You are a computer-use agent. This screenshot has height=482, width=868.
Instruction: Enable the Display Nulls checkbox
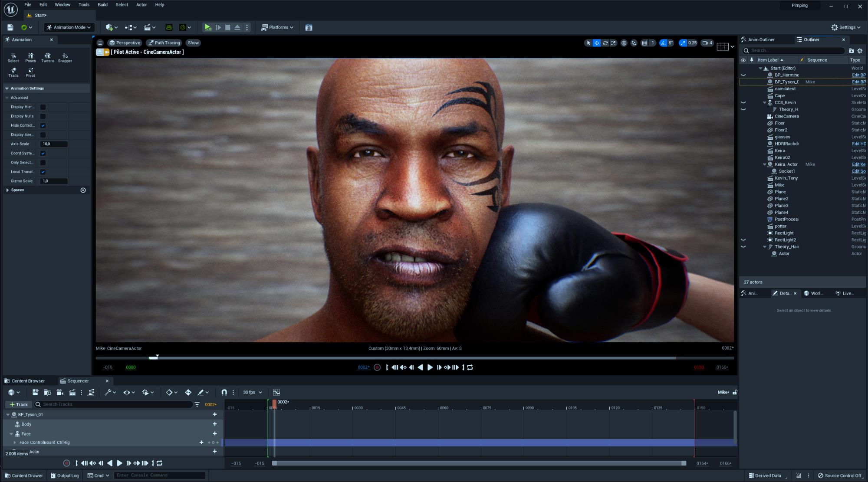point(43,116)
